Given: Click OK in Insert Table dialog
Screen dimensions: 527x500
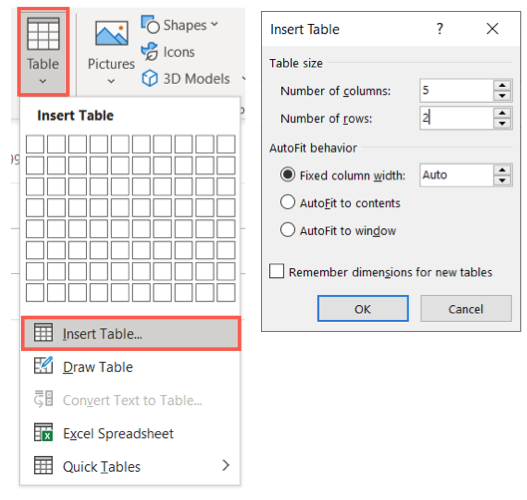Looking at the screenshot, I should (363, 309).
